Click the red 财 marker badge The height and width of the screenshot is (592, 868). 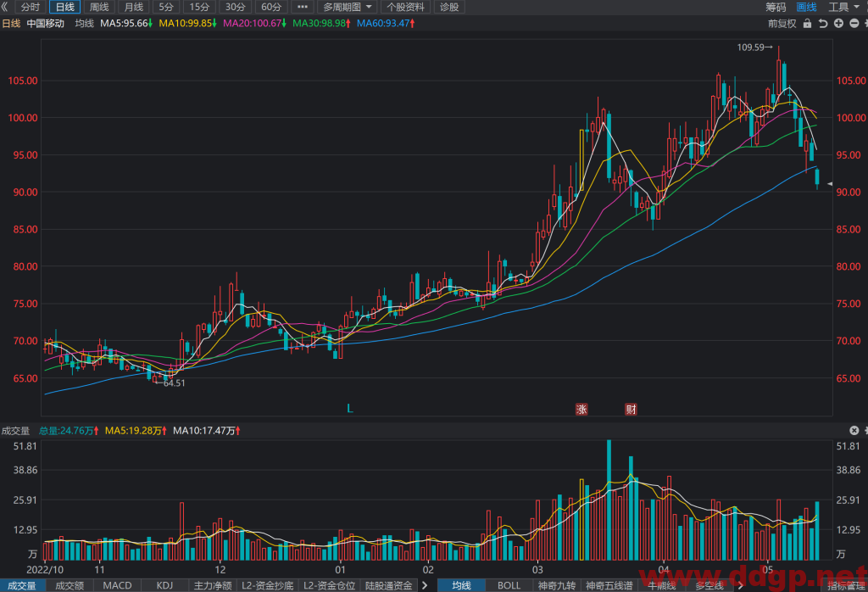click(x=631, y=410)
